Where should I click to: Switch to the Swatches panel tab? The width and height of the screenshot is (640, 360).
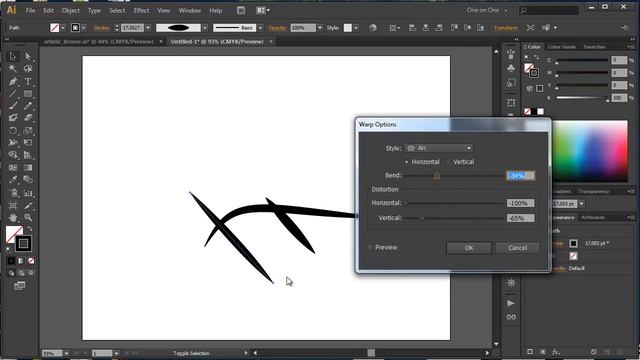(594, 47)
